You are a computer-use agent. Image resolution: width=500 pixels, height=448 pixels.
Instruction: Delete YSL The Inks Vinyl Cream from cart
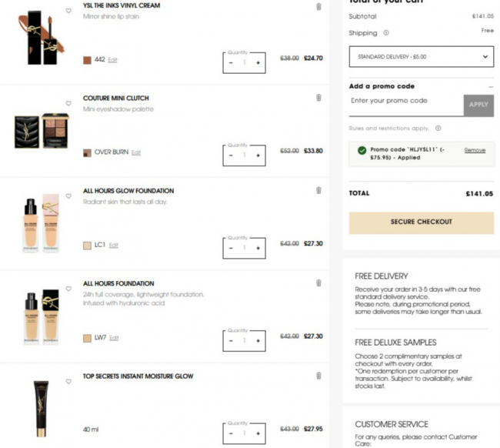click(318, 6)
